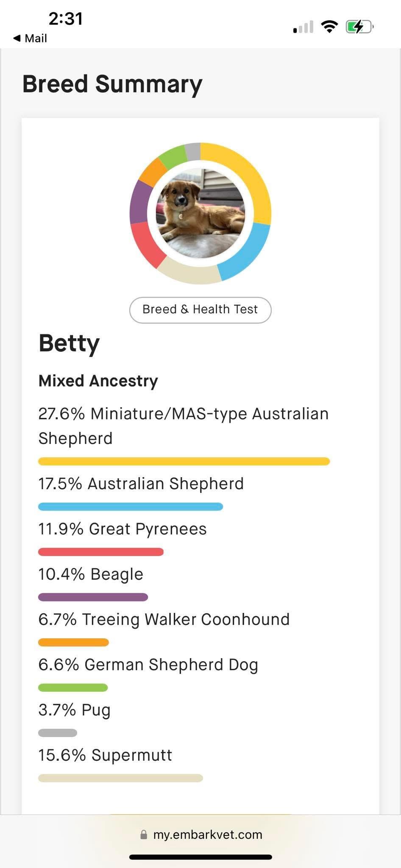Viewport: 401px width, 868px height.
Task: Tap the Wi-Fi icon in status bar
Action: (330, 27)
